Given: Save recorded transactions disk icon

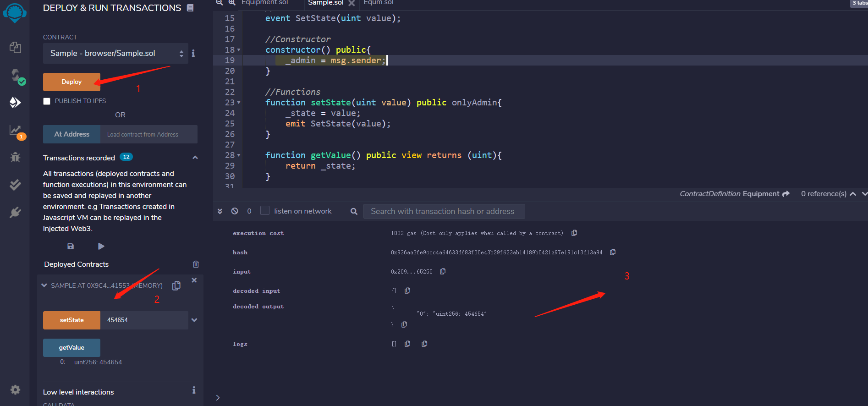Looking at the screenshot, I should pos(71,246).
